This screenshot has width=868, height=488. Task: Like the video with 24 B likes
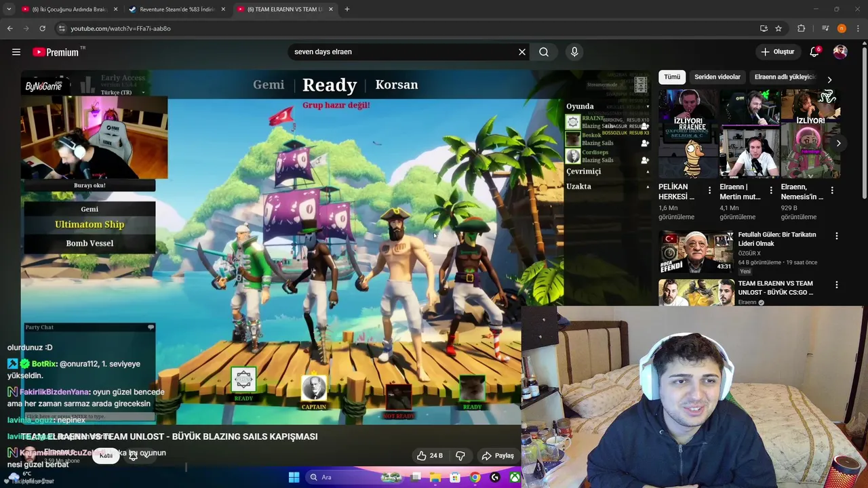pyautogui.click(x=429, y=455)
